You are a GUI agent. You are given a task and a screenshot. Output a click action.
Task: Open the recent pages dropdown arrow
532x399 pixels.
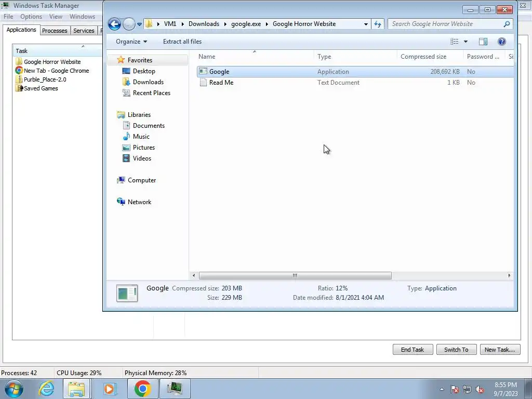coord(139,24)
